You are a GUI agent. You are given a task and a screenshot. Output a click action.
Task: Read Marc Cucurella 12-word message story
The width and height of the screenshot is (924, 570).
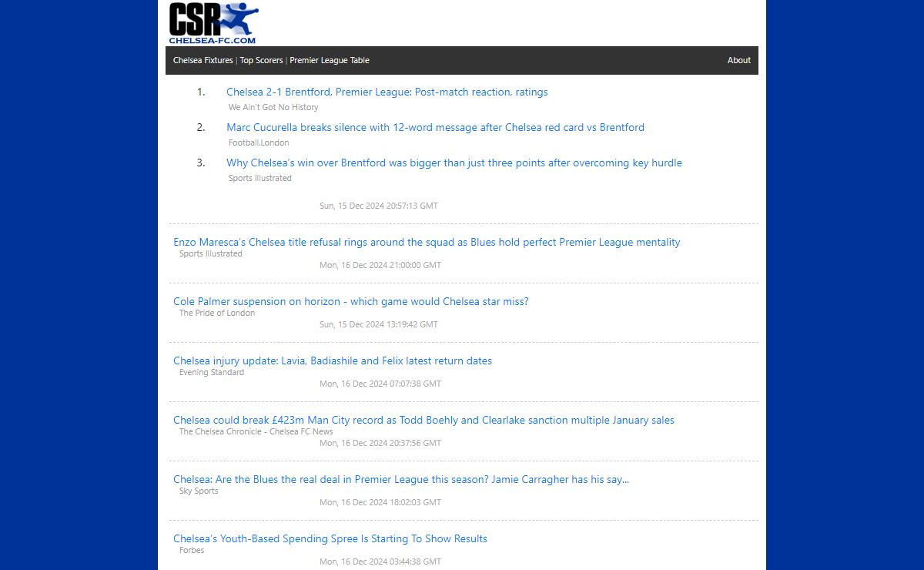435,128
